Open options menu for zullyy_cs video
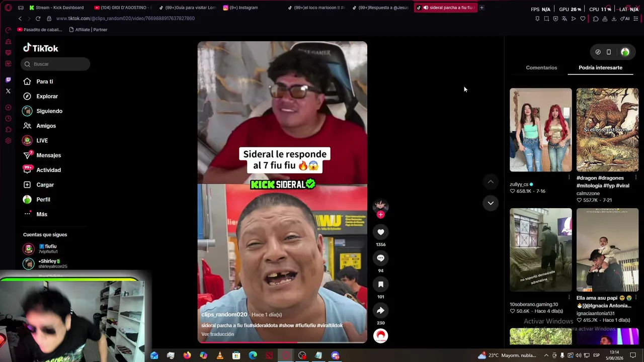Screen dimensions: 644x362 pyautogui.click(x=569, y=177)
